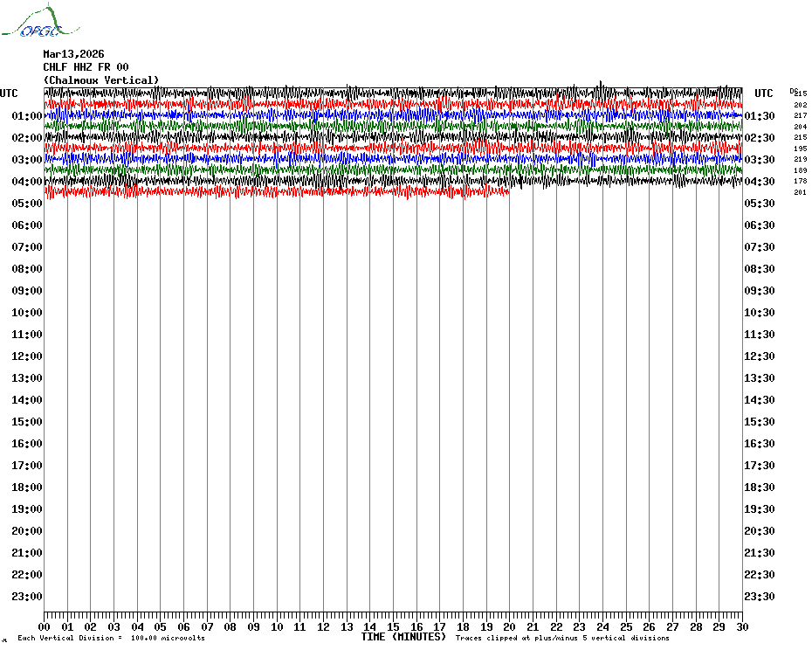The width and height of the screenshot is (812, 650).
Task: Click minute 00 axis label
Action: pyautogui.click(x=44, y=626)
